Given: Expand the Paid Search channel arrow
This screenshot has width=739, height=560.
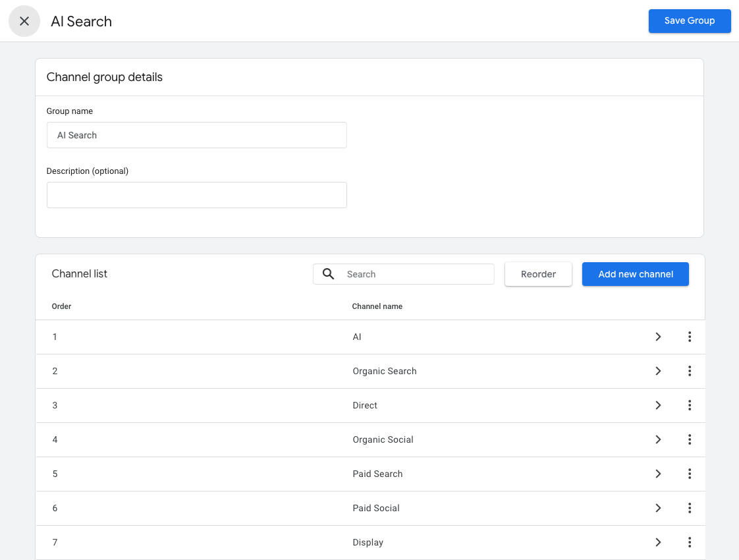Looking at the screenshot, I should (x=657, y=474).
